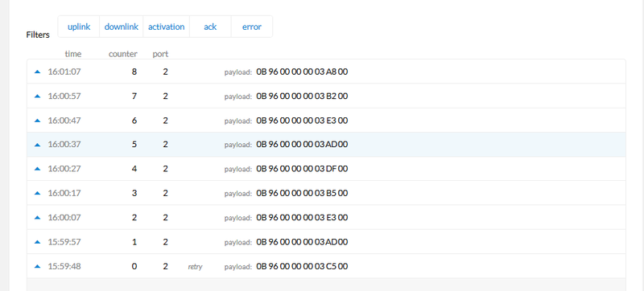
Task: Toggle the uplink filter
Action: [79, 27]
